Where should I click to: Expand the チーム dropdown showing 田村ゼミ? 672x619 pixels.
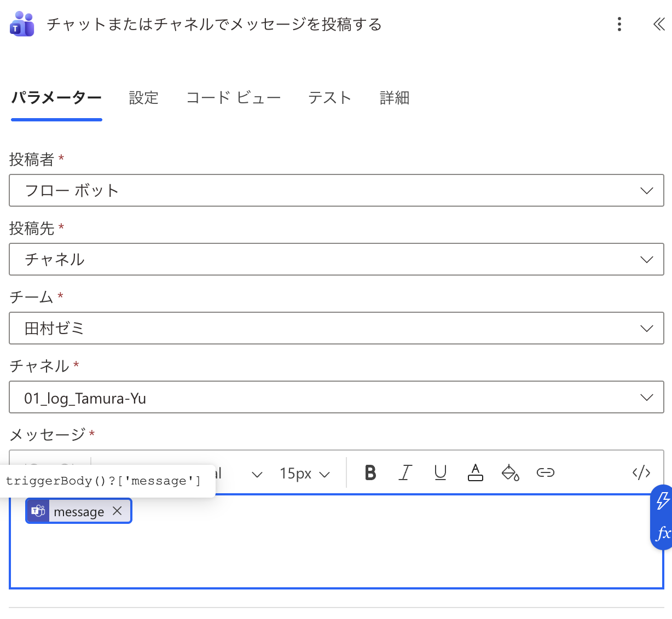coord(336,328)
